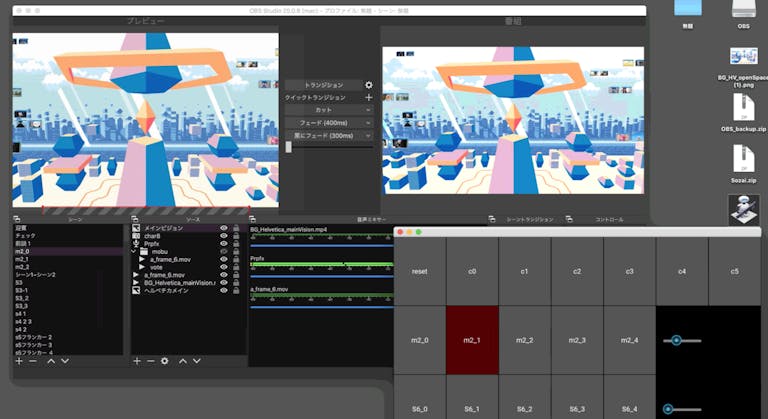Move selected source up with arrow
Viewport: 768px width, 419px height.
coord(183,361)
